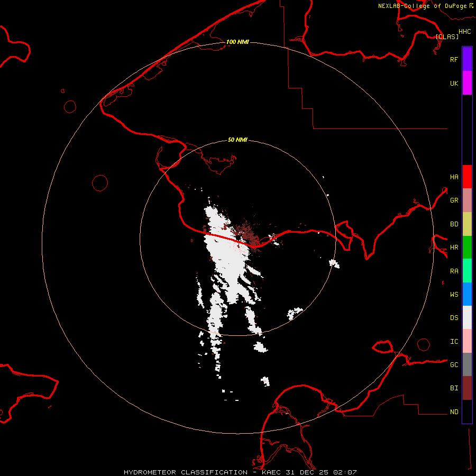Click the 'GC' legend label
This screenshot has height=476, width=476.
(454, 365)
